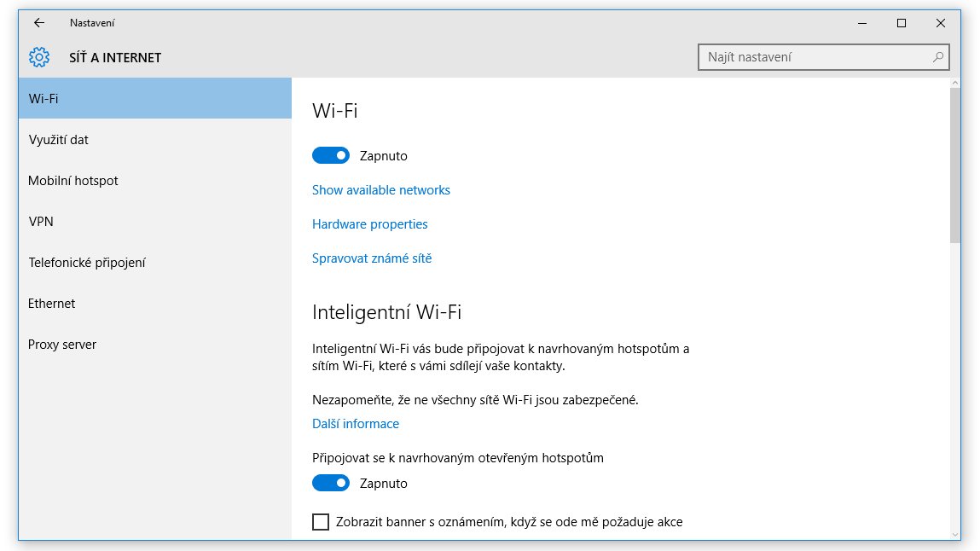Disable connecting to suggested open hotspots toggle
Viewport: 980px width, 551px height.
coord(331,483)
